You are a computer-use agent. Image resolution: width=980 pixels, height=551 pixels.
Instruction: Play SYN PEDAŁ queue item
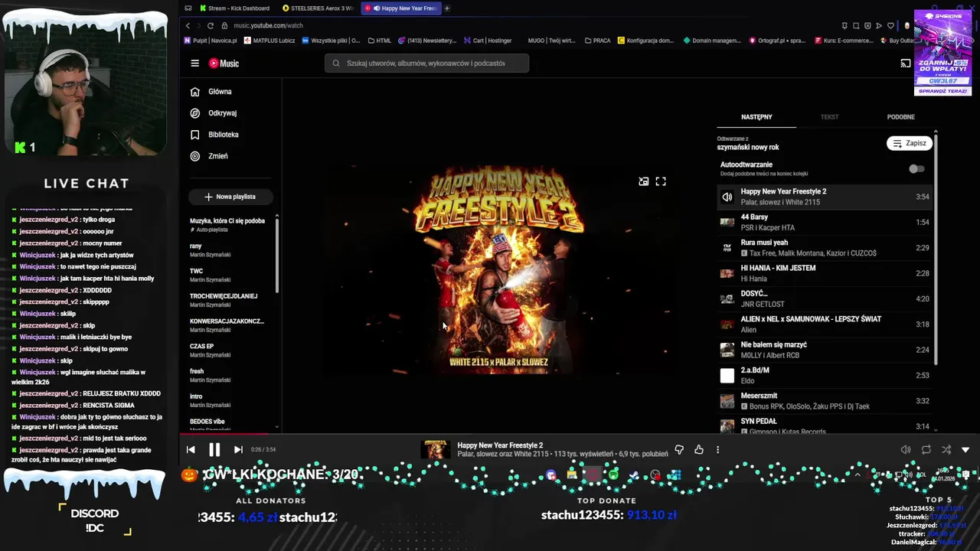(825, 425)
